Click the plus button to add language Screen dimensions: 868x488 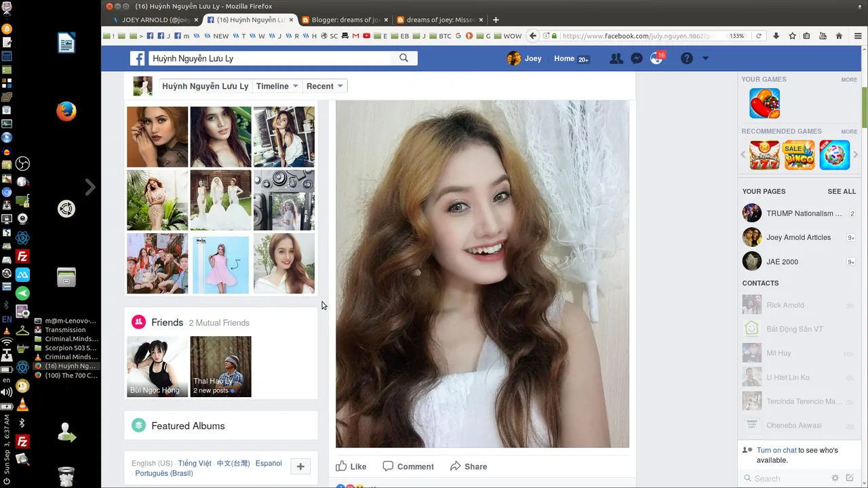300,466
